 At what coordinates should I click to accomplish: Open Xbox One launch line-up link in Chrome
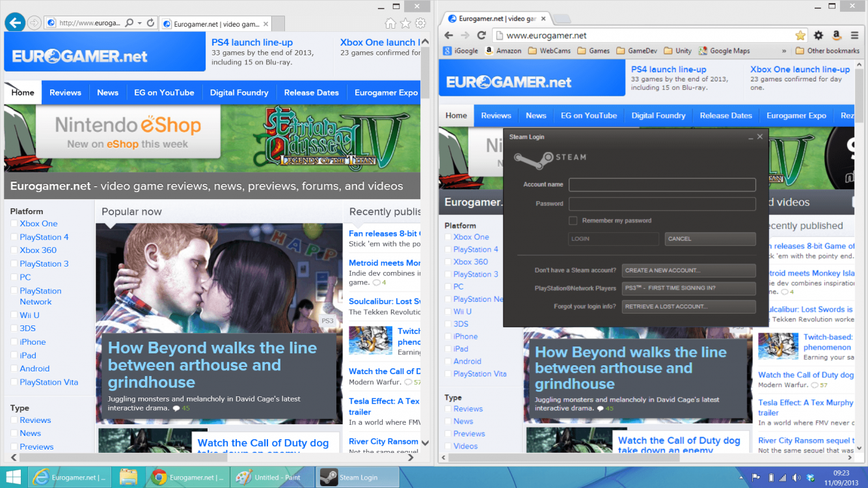(x=800, y=69)
